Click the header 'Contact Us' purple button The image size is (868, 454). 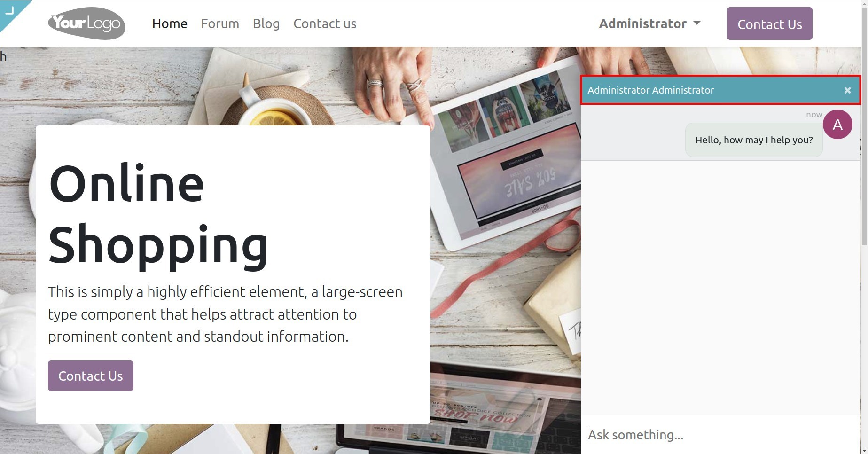pyautogui.click(x=769, y=23)
